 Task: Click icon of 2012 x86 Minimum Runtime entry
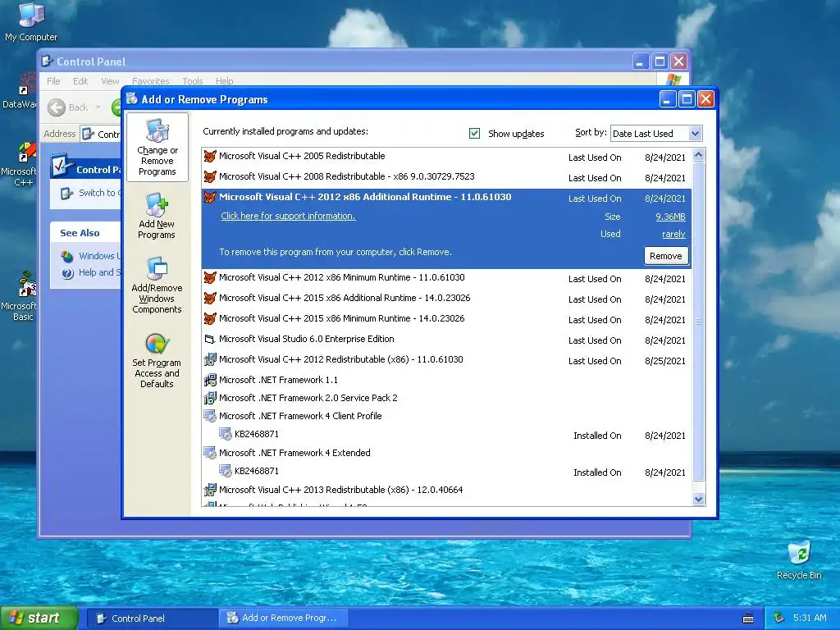(x=210, y=277)
